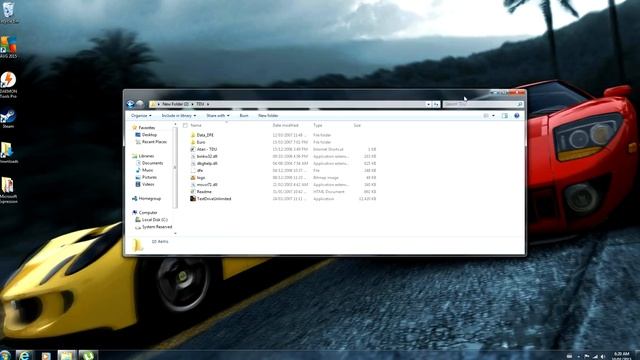Screen dimensions: 640x360
Task: Open the Data_DFE folder icon
Action: 193,135
